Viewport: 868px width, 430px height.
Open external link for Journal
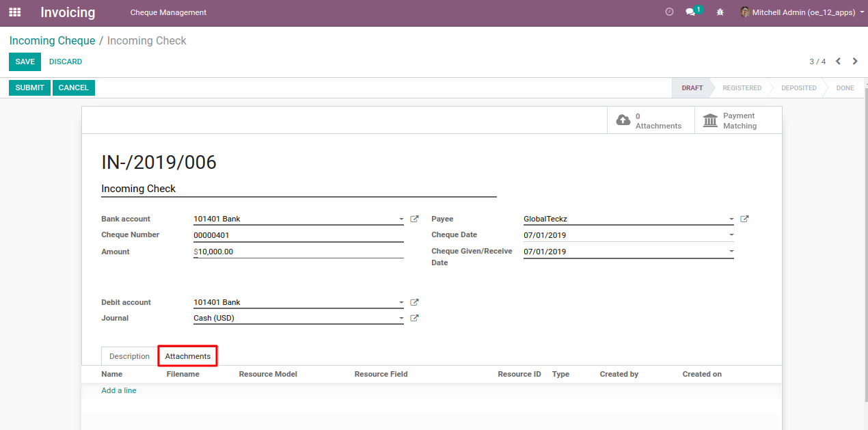[414, 318]
